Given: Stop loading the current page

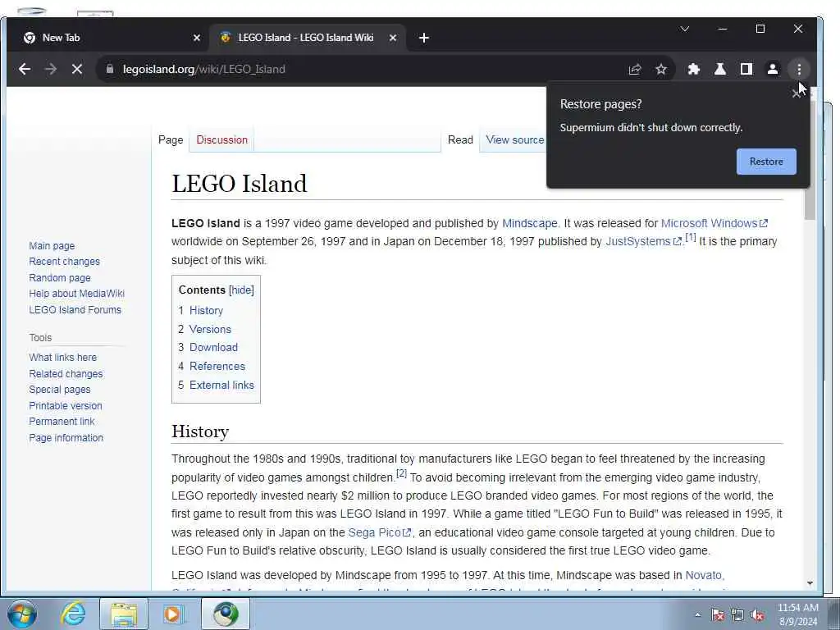Looking at the screenshot, I should (x=76, y=69).
